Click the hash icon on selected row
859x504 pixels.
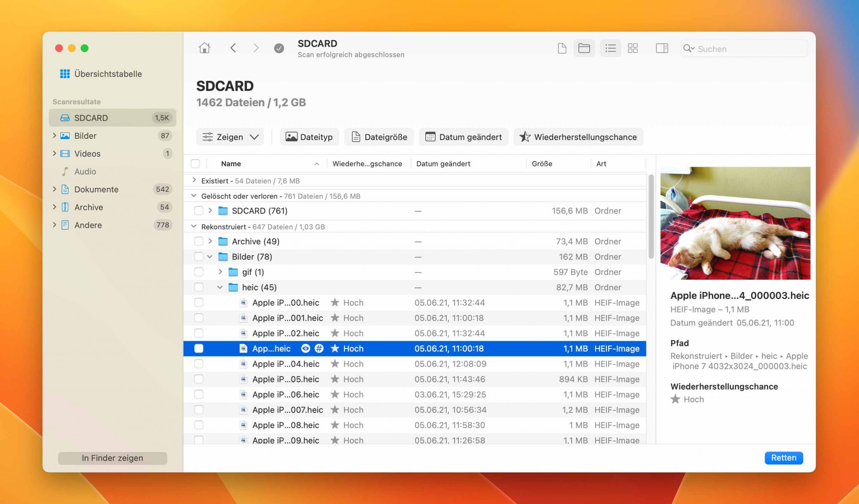point(319,348)
